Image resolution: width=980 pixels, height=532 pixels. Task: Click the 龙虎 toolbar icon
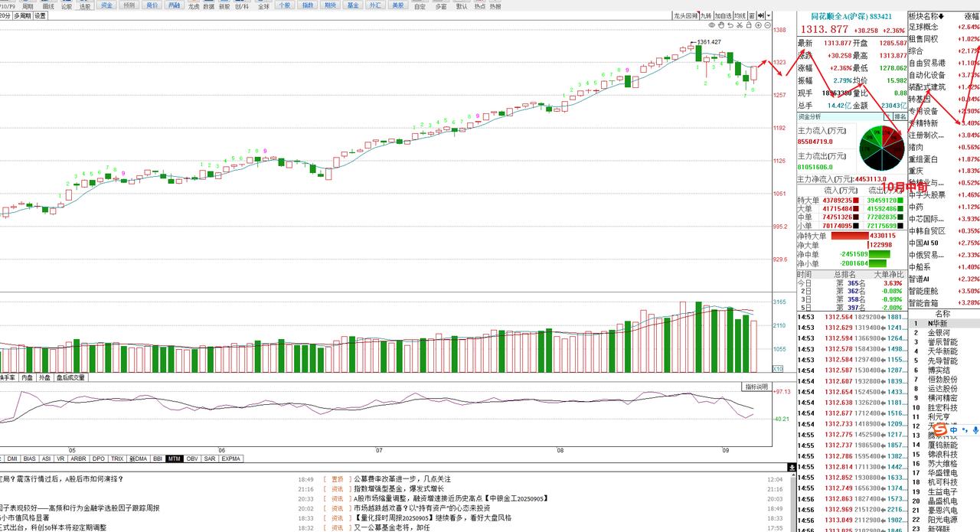click(194, 6)
